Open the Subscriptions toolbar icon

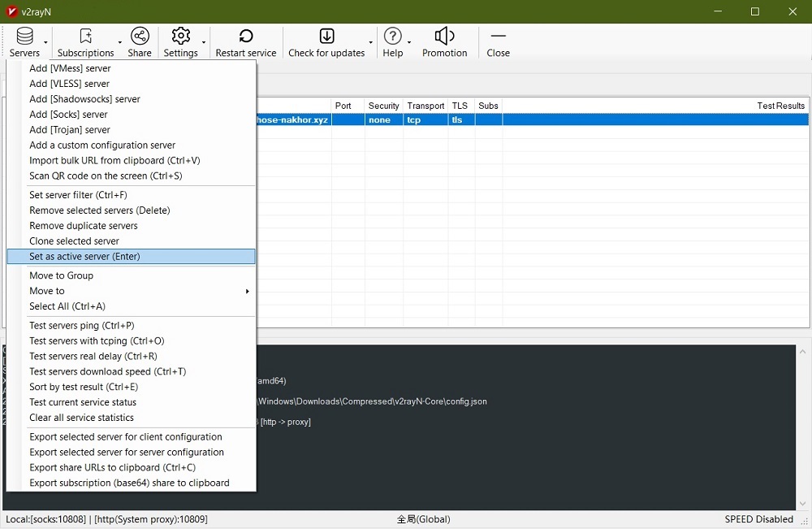[x=85, y=37]
